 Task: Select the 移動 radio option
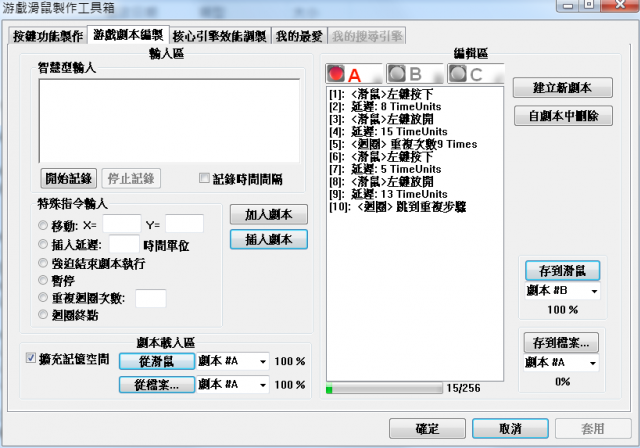click(43, 225)
